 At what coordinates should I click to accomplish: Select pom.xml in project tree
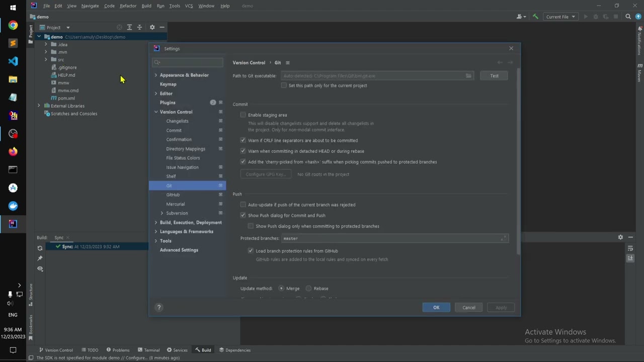point(66,98)
